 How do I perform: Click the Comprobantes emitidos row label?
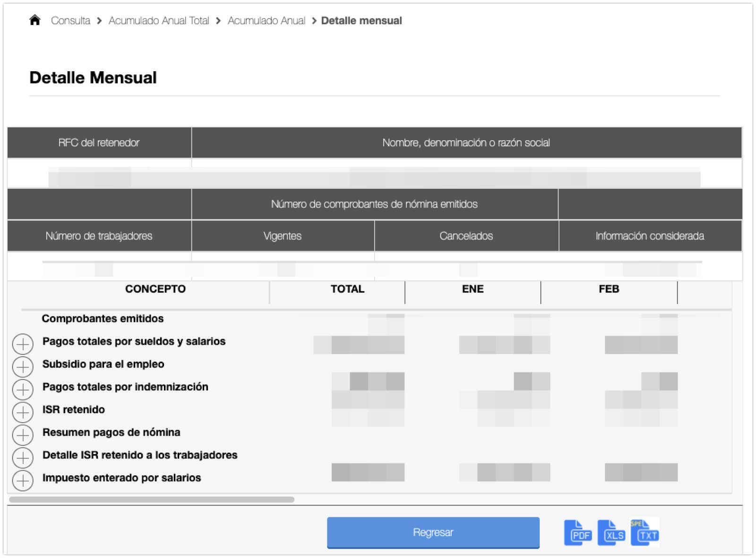103,319
